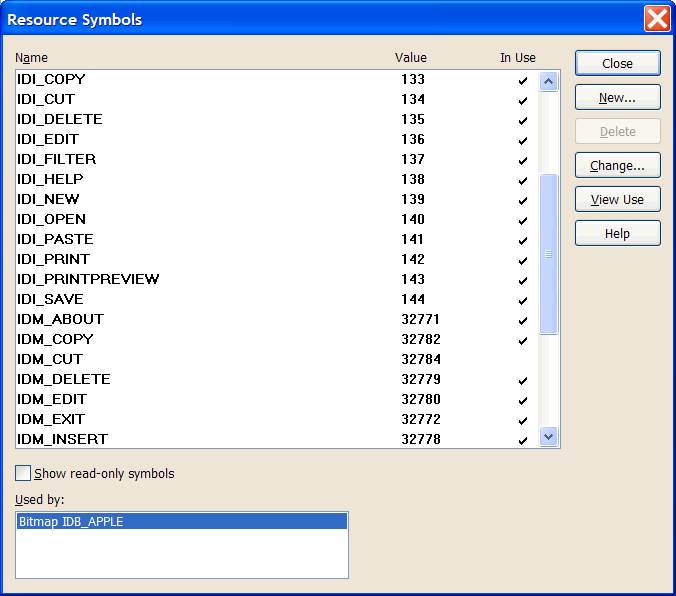Close the dialog with the red X
The width and height of the screenshot is (676, 596).
click(657, 19)
